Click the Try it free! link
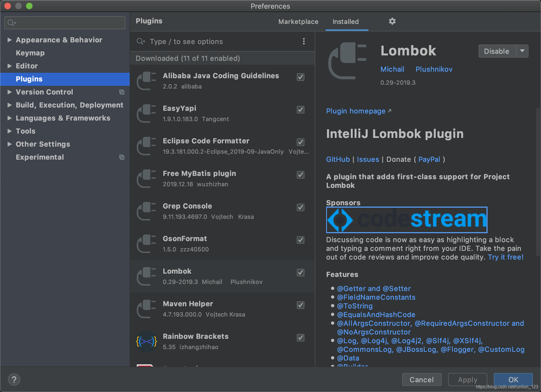Image resolution: width=541 pixels, height=392 pixels. click(x=506, y=257)
